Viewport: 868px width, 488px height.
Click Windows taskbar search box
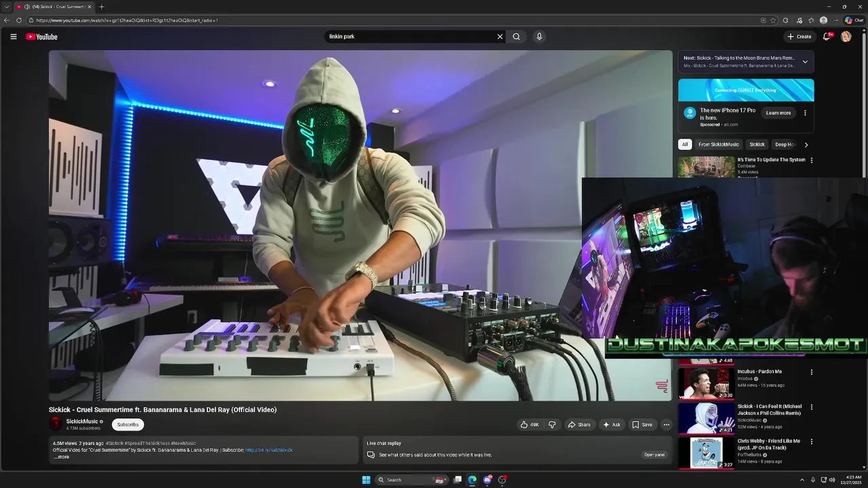coord(411,480)
